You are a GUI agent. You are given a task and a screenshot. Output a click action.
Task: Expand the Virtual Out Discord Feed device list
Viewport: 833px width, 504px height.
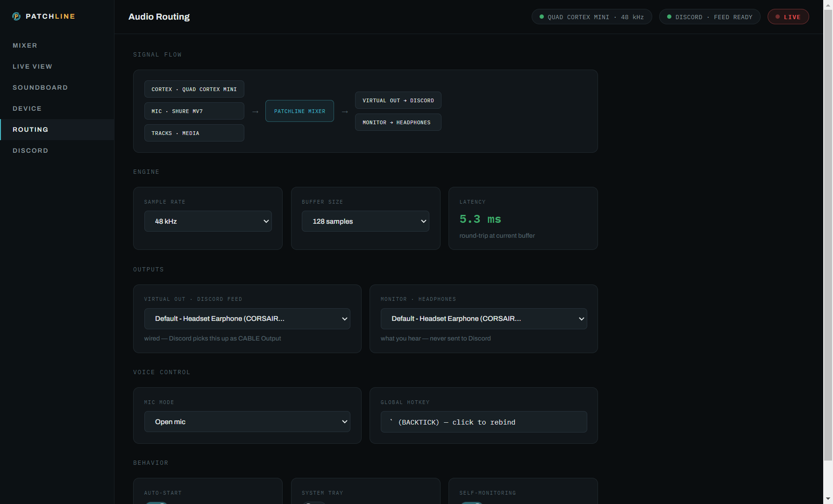pyautogui.click(x=247, y=319)
